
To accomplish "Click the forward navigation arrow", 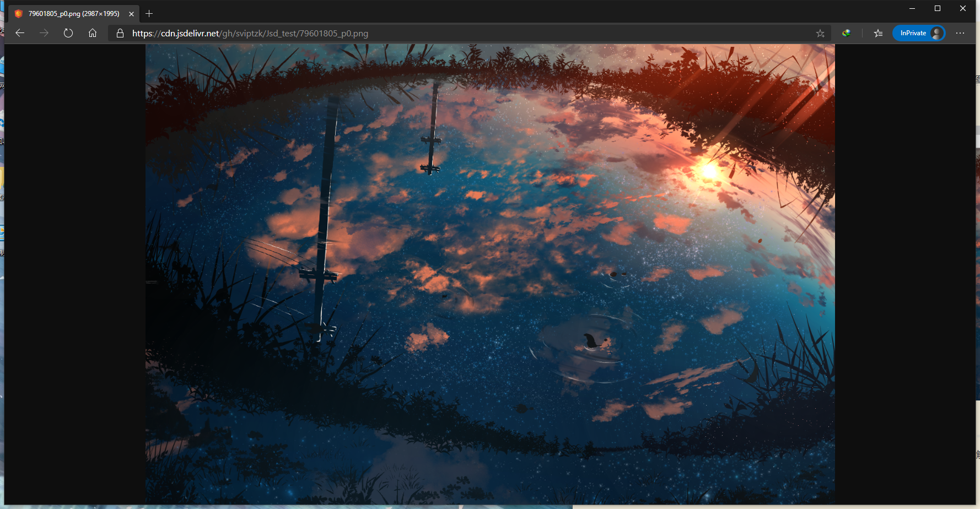I will [44, 33].
